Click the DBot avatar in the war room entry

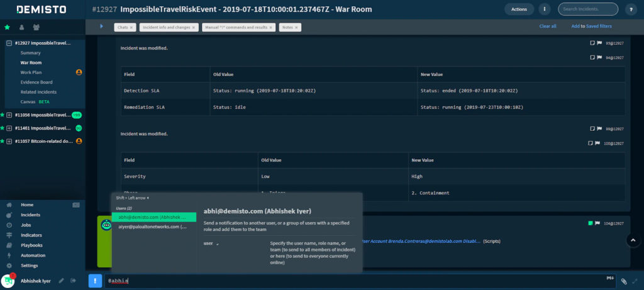(106, 225)
